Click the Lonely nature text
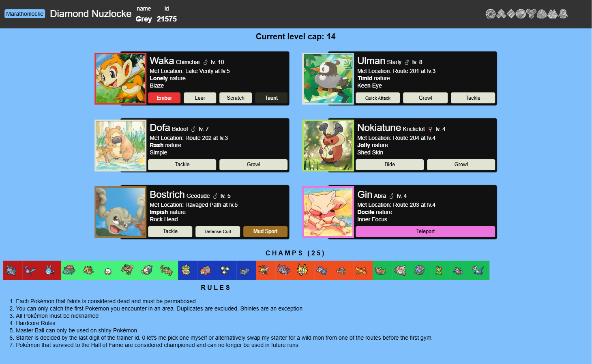The image size is (592, 364). pyautogui.click(x=167, y=78)
